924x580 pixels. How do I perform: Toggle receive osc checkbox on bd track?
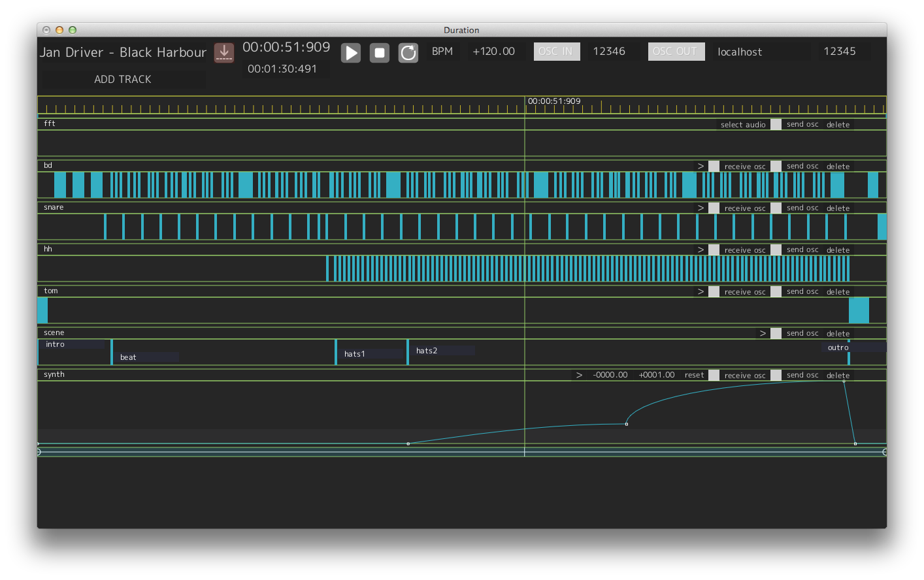pyautogui.click(x=714, y=167)
